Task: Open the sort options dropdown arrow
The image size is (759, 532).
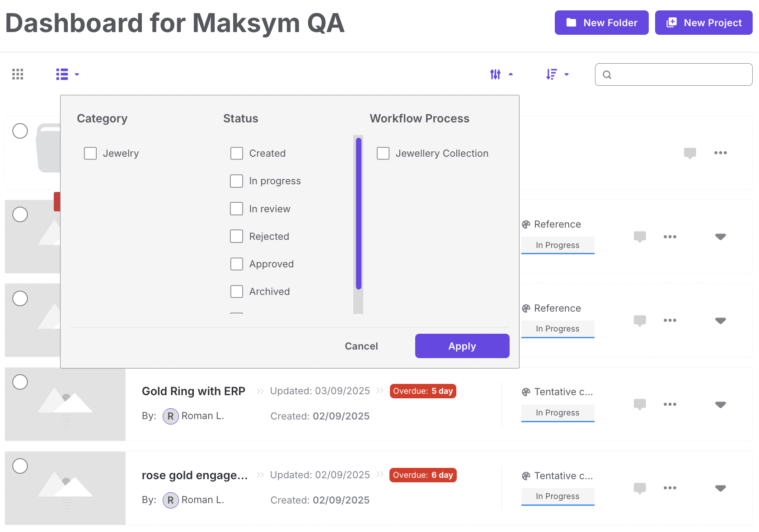Action: coord(567,75)
